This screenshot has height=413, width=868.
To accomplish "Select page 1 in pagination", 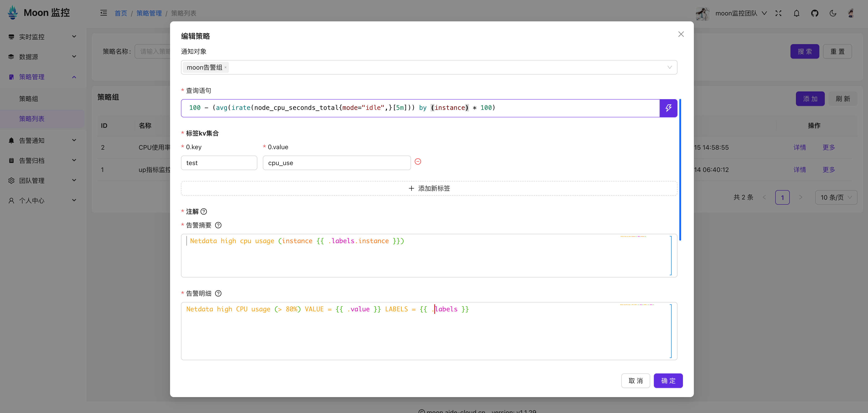I will click(x=783, y=198).
